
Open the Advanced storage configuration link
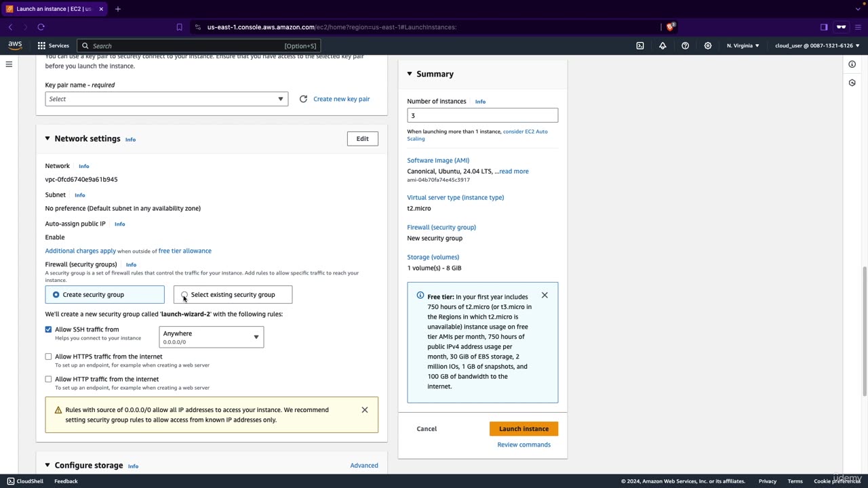[364, 466]
